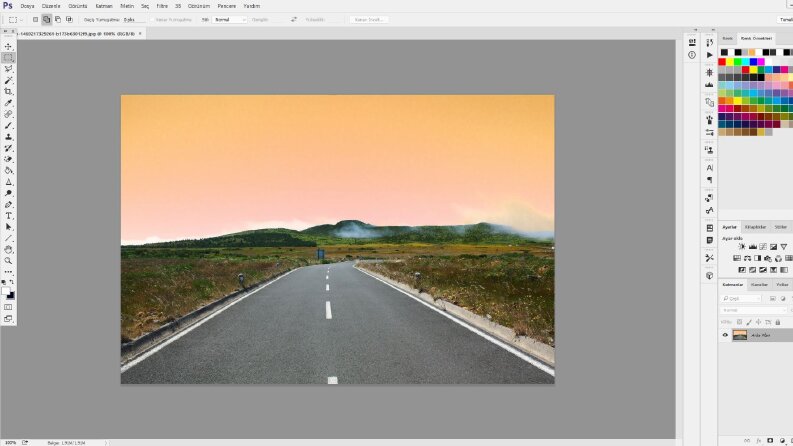793x446 pixels.
Task: Toggle Quick Mask mode
Action: 8,307
